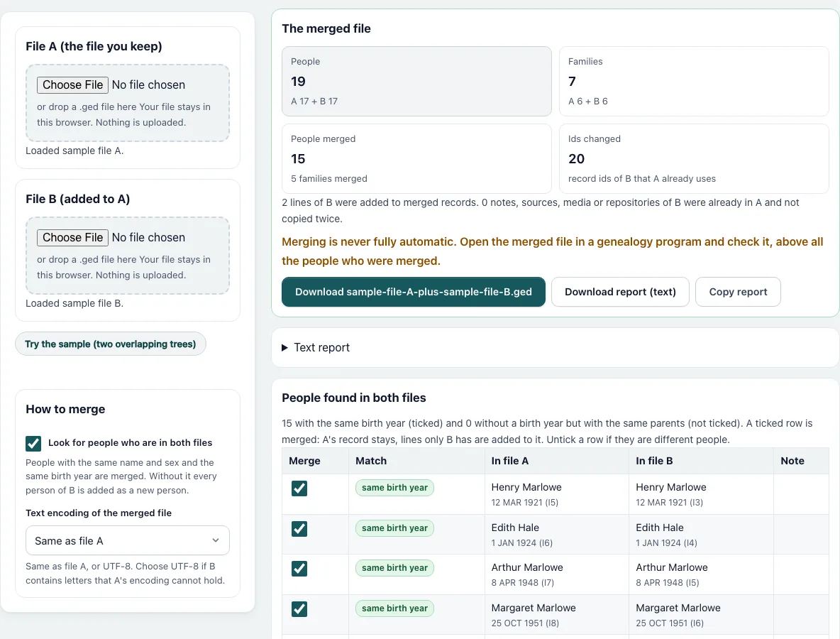Untick merge for Margaret Marlowe
The width and height of the screenshot is (840, 639).
(x=299, y=609)
